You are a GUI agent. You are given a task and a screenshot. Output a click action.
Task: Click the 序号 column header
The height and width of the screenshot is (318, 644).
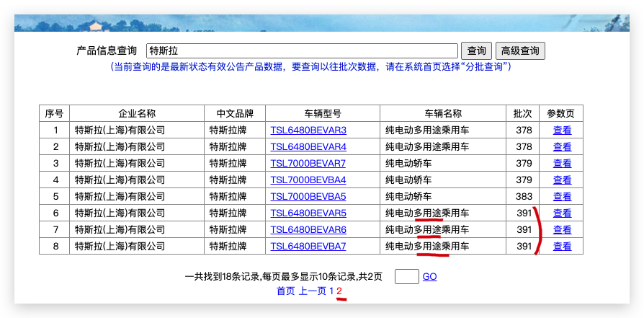tap(54, 113)
